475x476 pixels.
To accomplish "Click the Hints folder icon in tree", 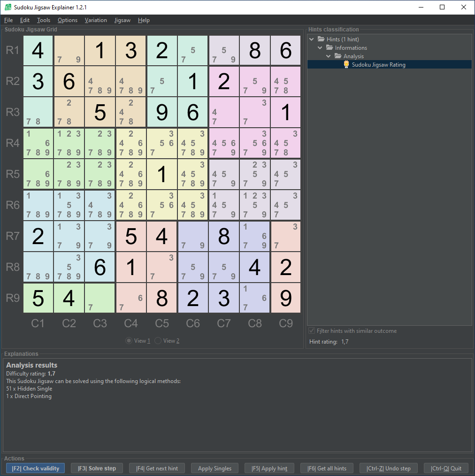I will 321,39.
